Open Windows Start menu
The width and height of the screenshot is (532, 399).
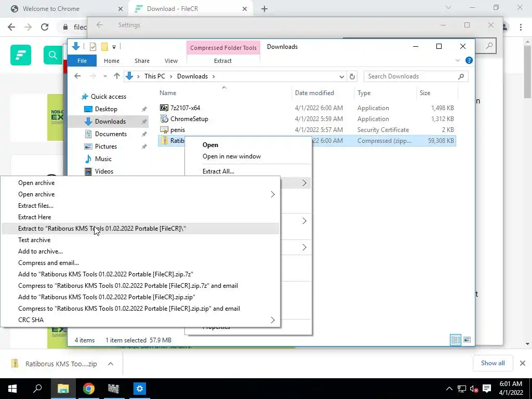(12, 389)
